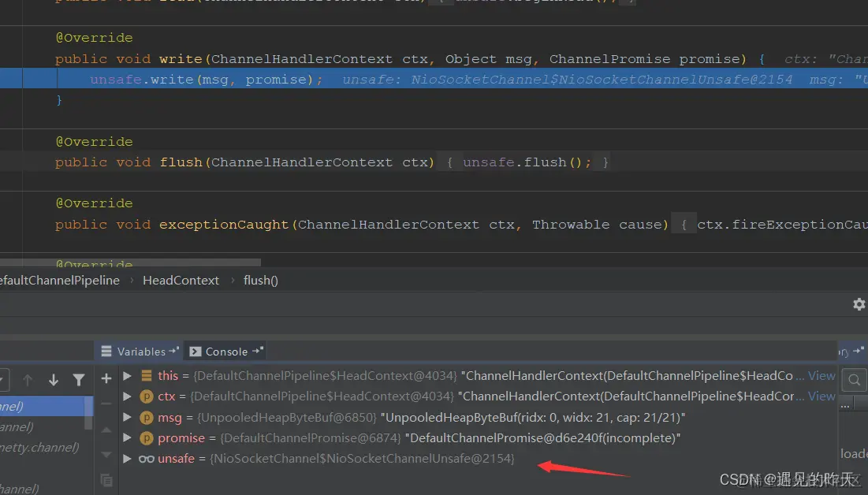Click the 'this' object stack icon
The height and width of the screenshot is (495, 868).
[146, 376]
